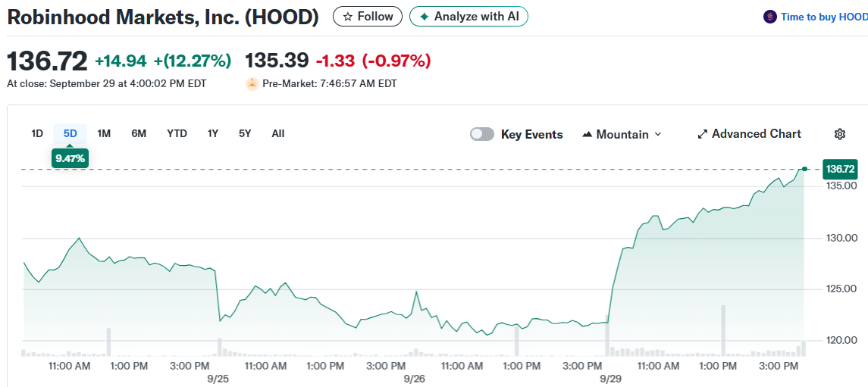
Task: Click Analyze with AI button
Action: point(468,17)
